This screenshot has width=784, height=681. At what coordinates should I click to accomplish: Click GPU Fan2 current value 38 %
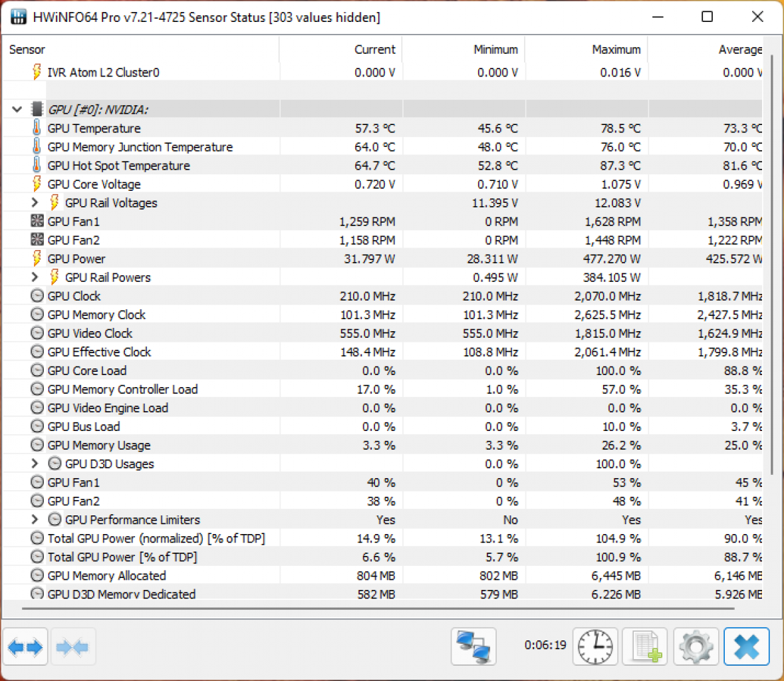(381, 501)
